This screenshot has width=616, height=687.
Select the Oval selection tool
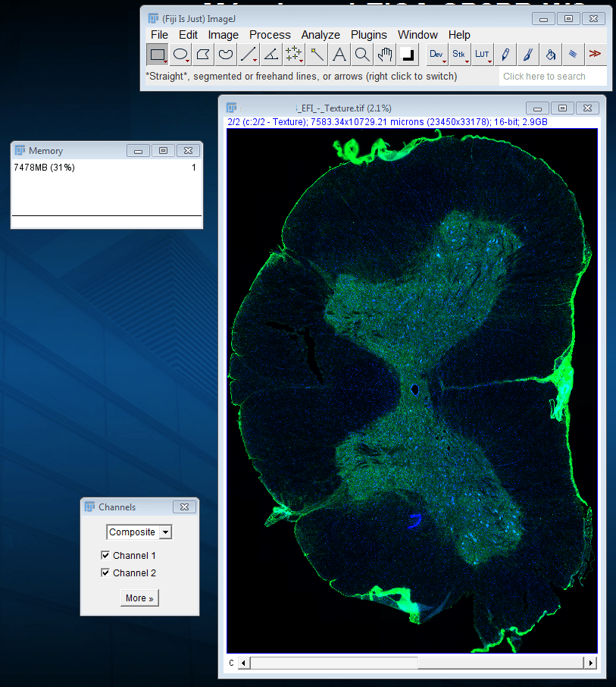click(x=180, y=55)
